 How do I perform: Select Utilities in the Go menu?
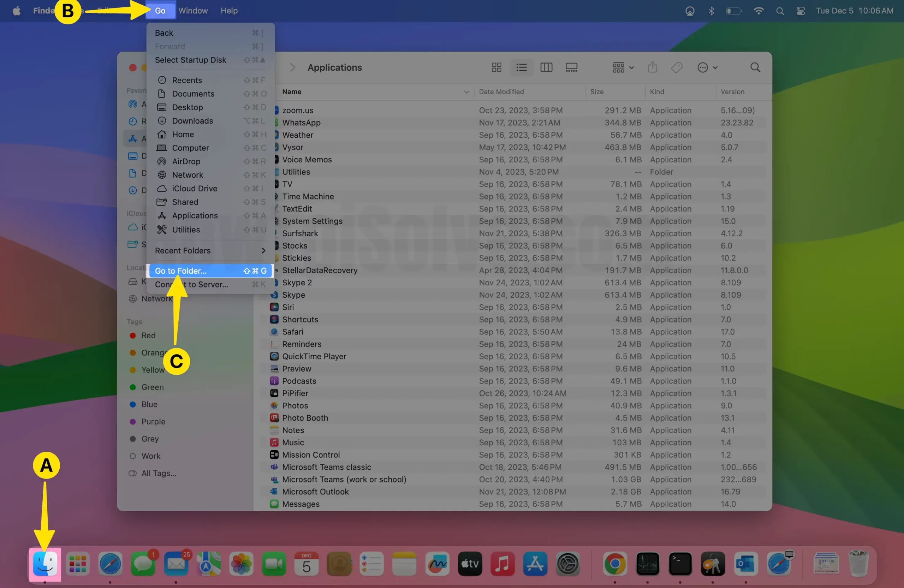210,230
